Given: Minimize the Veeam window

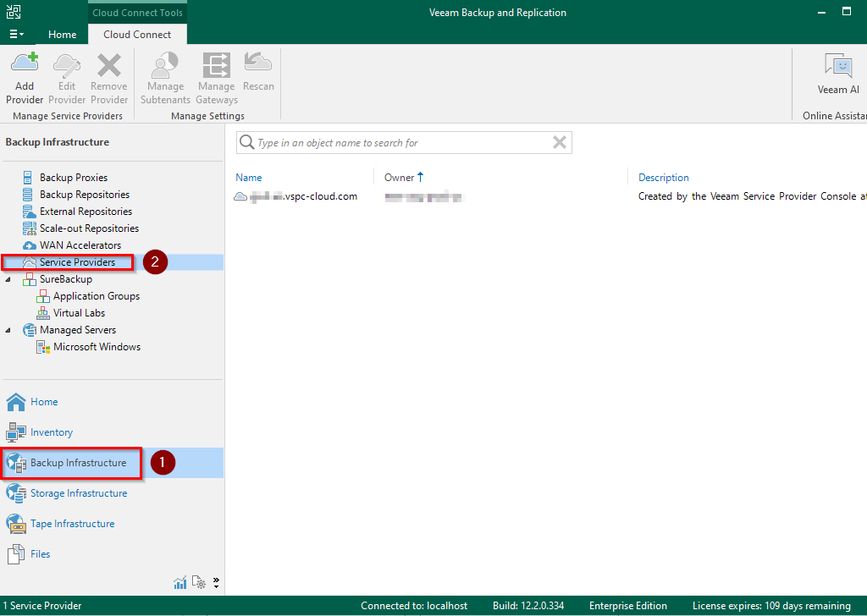Looking at the screenshot, I should click(x=821, y=12).
